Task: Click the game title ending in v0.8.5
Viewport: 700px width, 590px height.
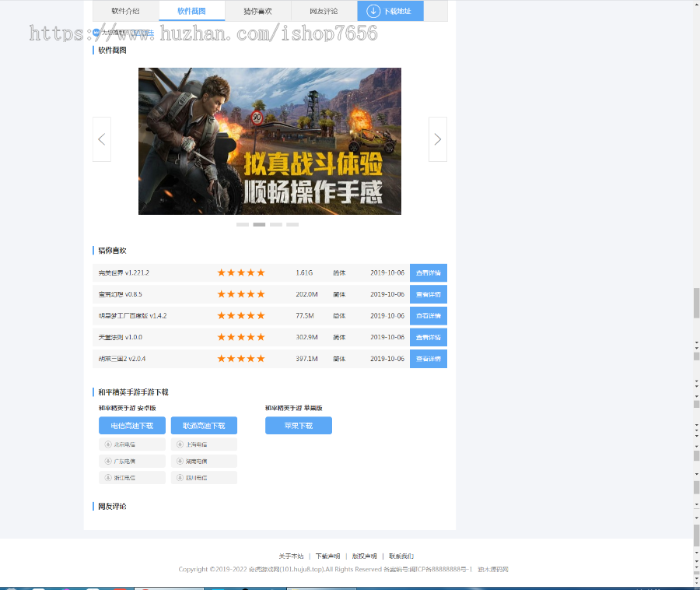Action: pyautogui.click(x=120, y=294)
